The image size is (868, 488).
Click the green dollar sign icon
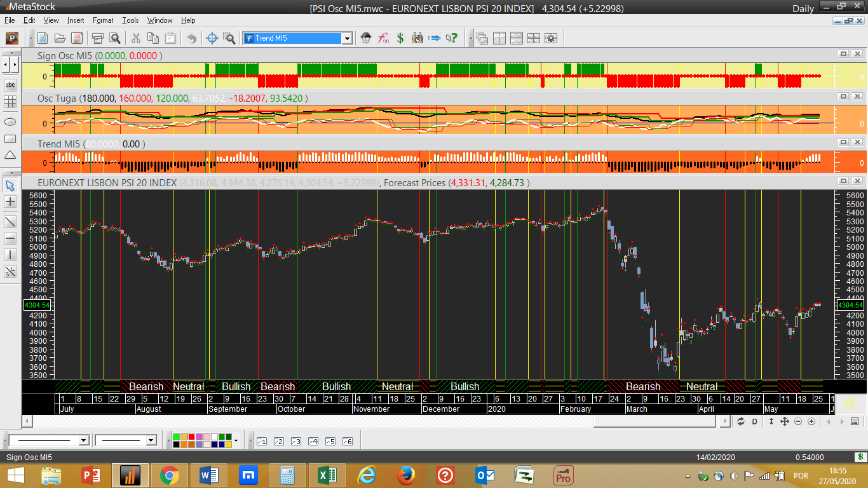(x=400, y=38)
